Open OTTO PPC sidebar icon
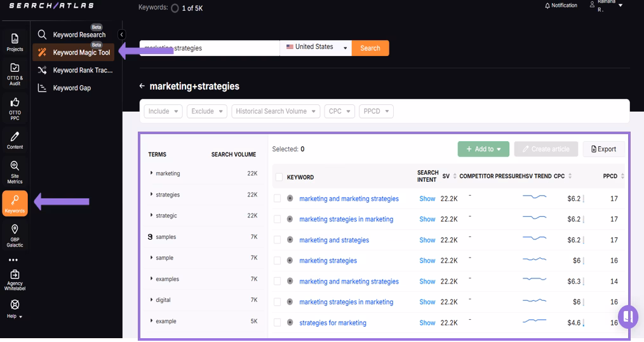The image size is (644, 342). (15, 107)
